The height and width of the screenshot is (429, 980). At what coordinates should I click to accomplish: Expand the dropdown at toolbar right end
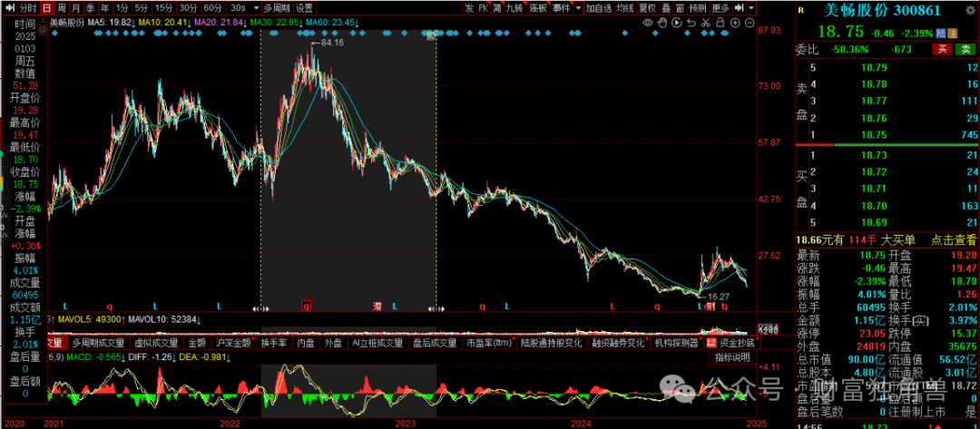coord(750,8)
